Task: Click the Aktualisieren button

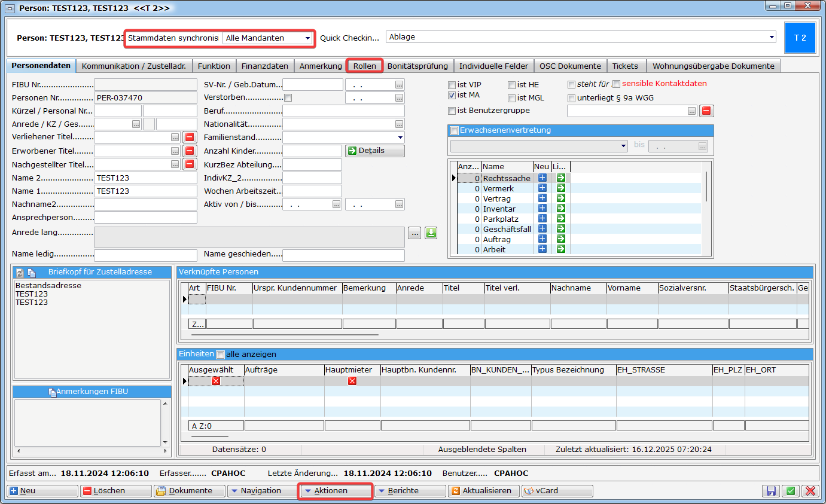Action: coord(484,491)
